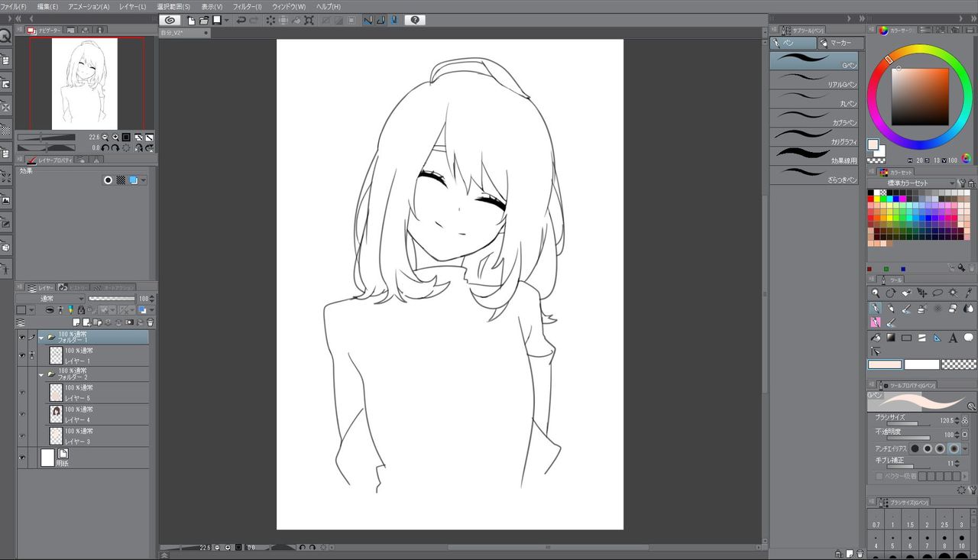Choose the リアルGペン sub tool
This screenshot has height=560, width=978.
point(814,79)
